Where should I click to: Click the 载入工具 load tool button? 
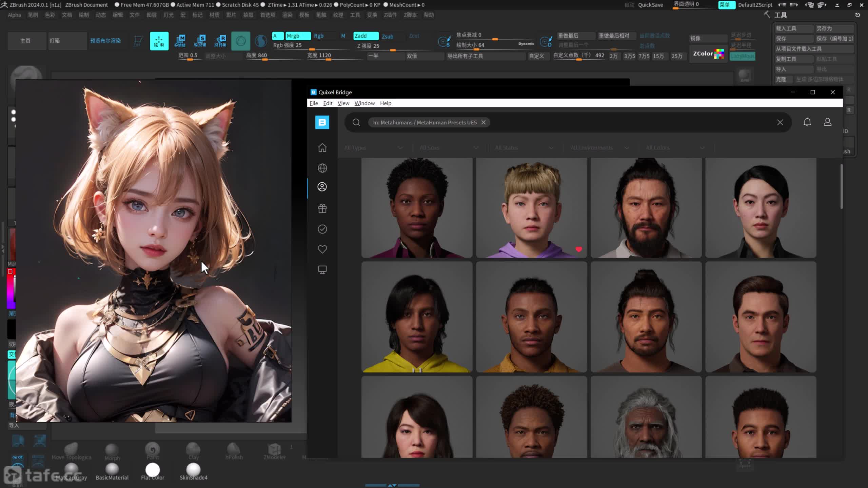[794, 28]
